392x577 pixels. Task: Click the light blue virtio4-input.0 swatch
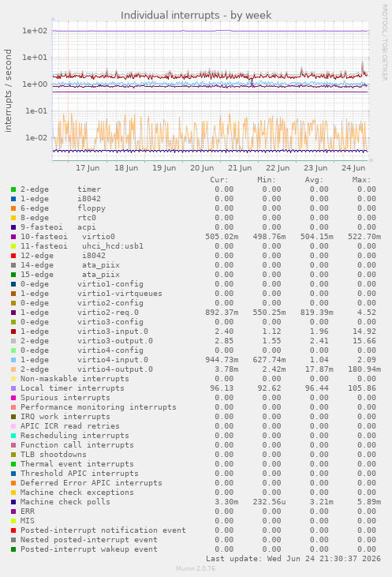click(x=13, y=360)
